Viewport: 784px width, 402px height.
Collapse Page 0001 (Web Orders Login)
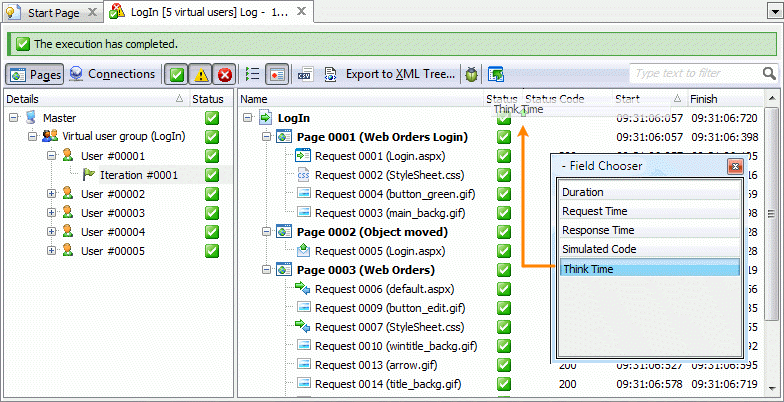pyautogui.click(x=266, y=136)
